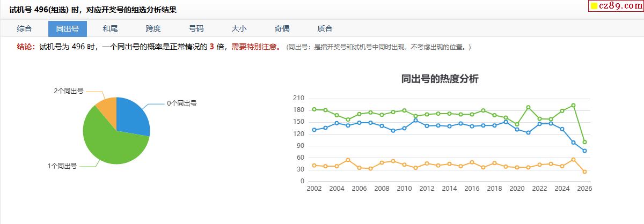Open the 跨度 tab

point(153,29)
